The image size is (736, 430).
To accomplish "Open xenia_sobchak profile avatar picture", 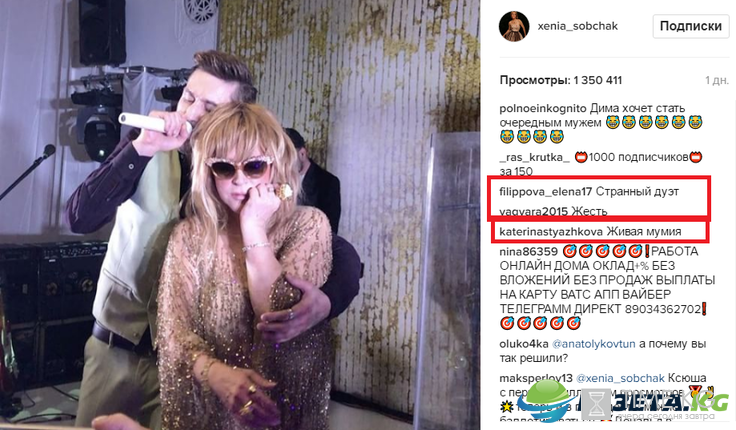I will point(514,26).
